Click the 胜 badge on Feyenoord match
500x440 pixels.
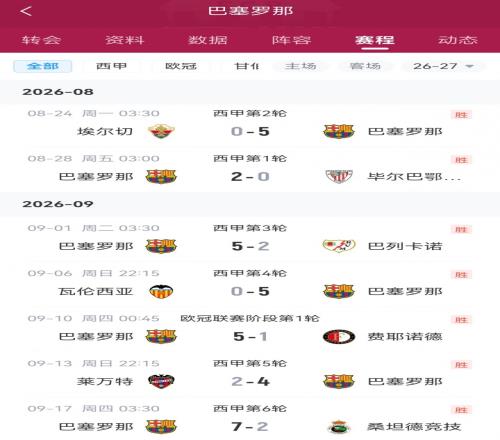pos(461,320)
